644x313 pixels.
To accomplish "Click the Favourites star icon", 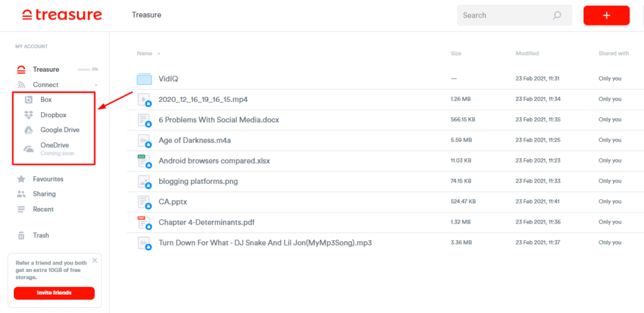I will click(21, 179).
